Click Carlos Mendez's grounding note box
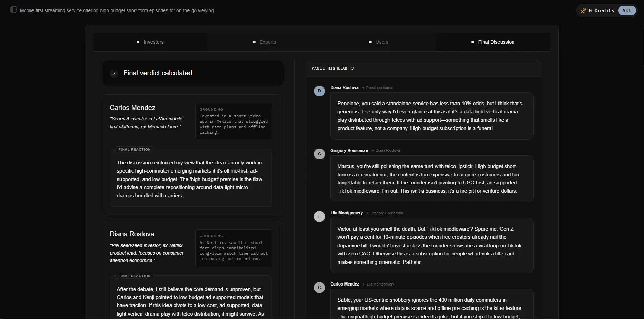The width and height of the screenshot is (644, 319). pos(234,121)
